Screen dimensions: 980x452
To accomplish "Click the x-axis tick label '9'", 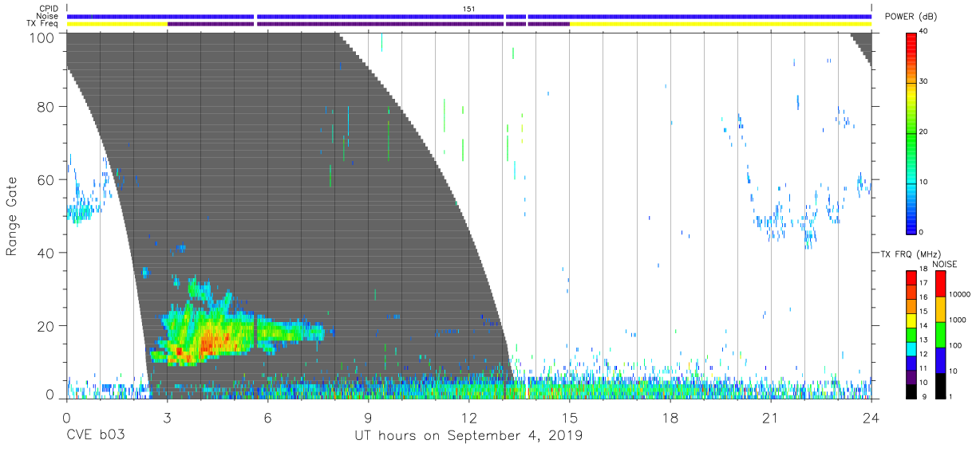I will click(368, 418).
